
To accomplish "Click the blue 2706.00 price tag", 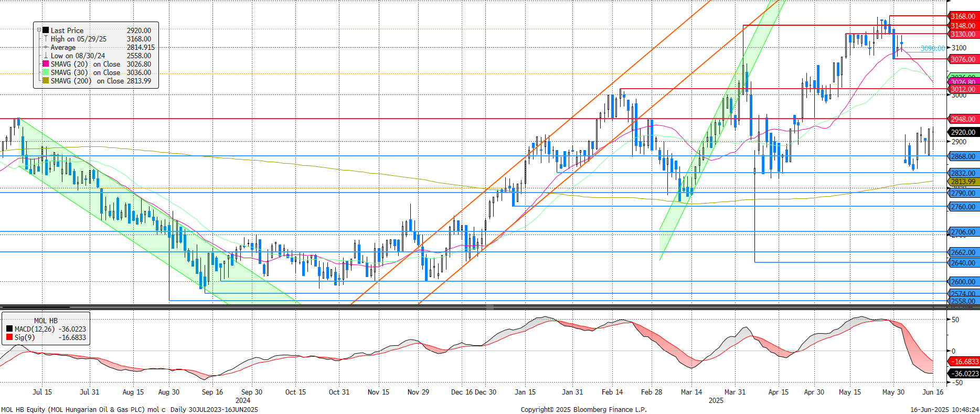I will click(964, 232).
